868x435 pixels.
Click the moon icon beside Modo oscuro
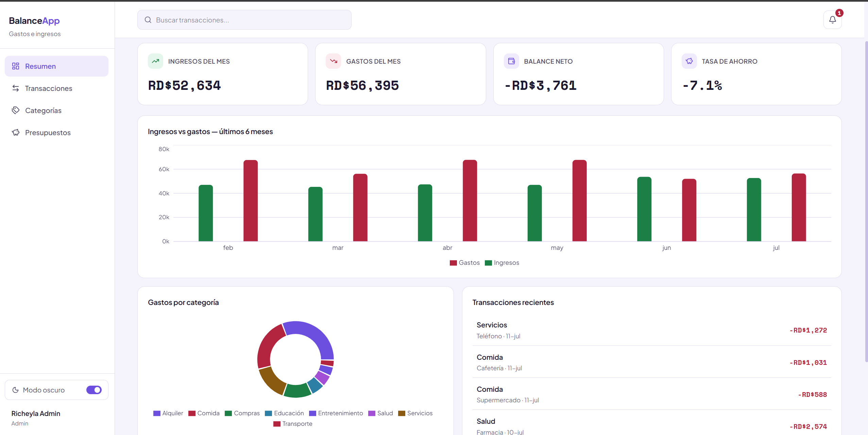(15, 390)
